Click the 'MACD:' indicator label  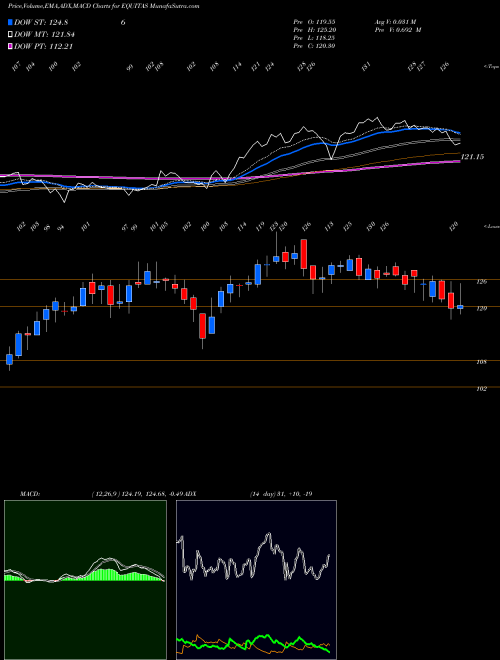tap(30, 494)
